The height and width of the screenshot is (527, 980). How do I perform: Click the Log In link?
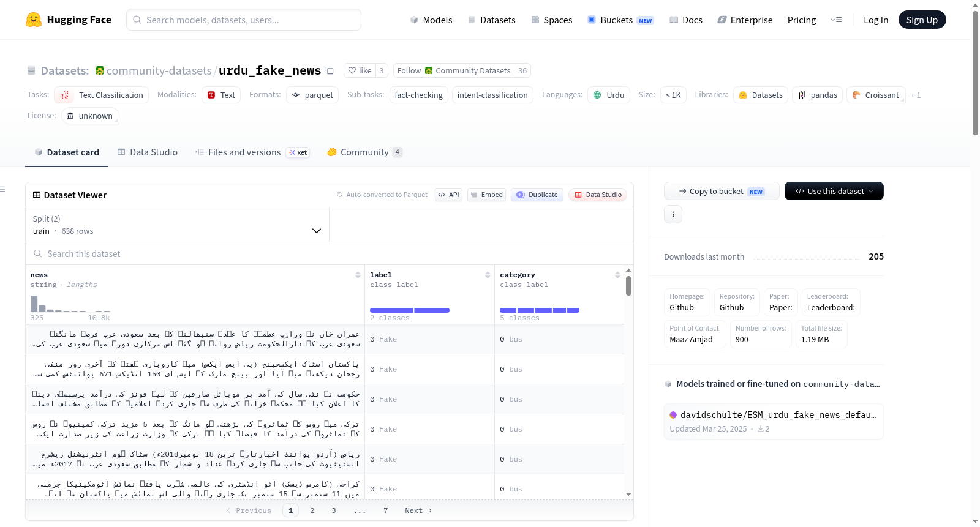(x=875, y=20)
